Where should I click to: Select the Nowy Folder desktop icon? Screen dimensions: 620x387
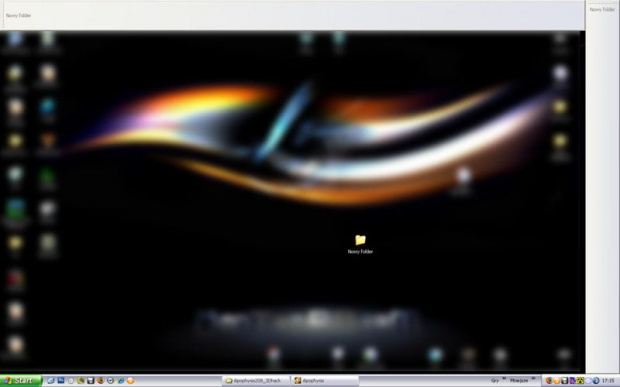coord(360,244)
